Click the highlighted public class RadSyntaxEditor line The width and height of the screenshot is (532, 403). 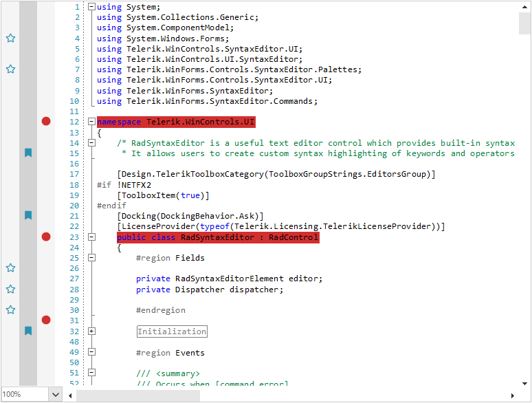pos(218,237)
